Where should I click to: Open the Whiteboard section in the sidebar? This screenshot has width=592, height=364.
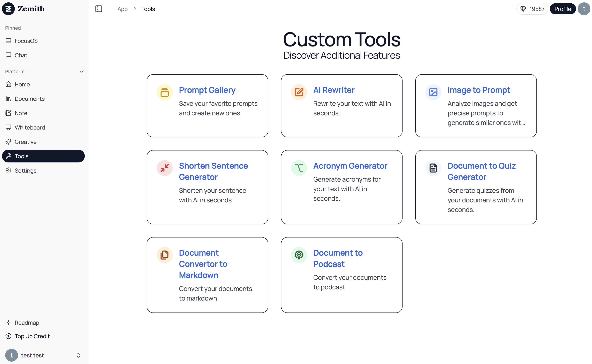[x=30, y=127]
